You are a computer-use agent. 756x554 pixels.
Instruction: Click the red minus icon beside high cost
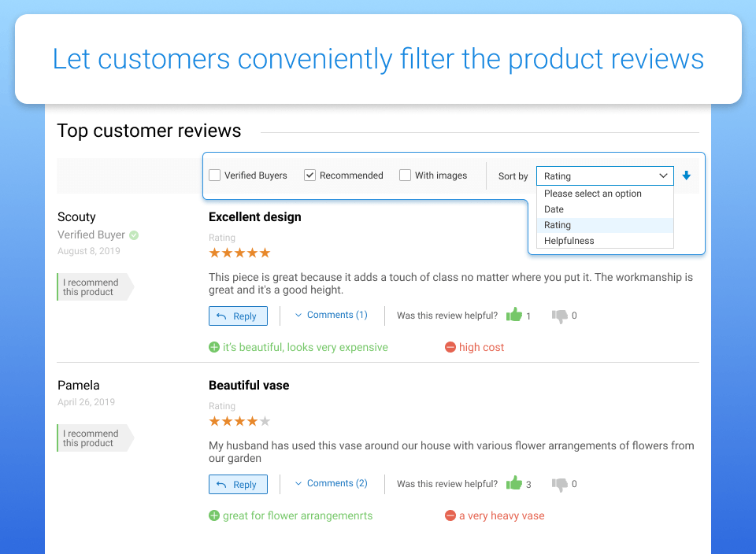click(450, 347)
